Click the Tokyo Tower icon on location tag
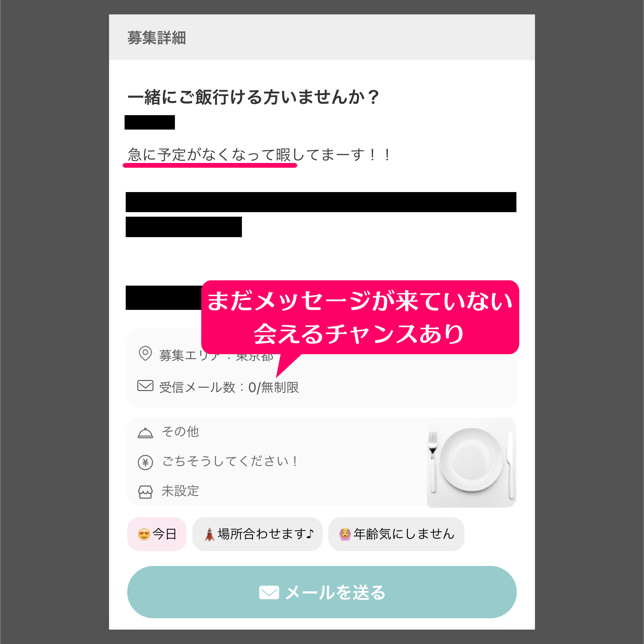The image size is (644, 644). coord(209,534)
